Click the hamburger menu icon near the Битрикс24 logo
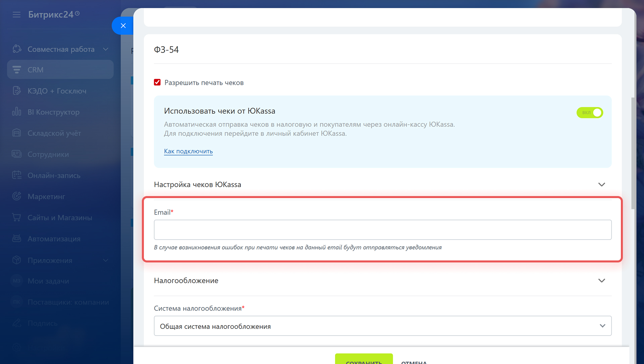644x364 pixels. coord(16,15)
